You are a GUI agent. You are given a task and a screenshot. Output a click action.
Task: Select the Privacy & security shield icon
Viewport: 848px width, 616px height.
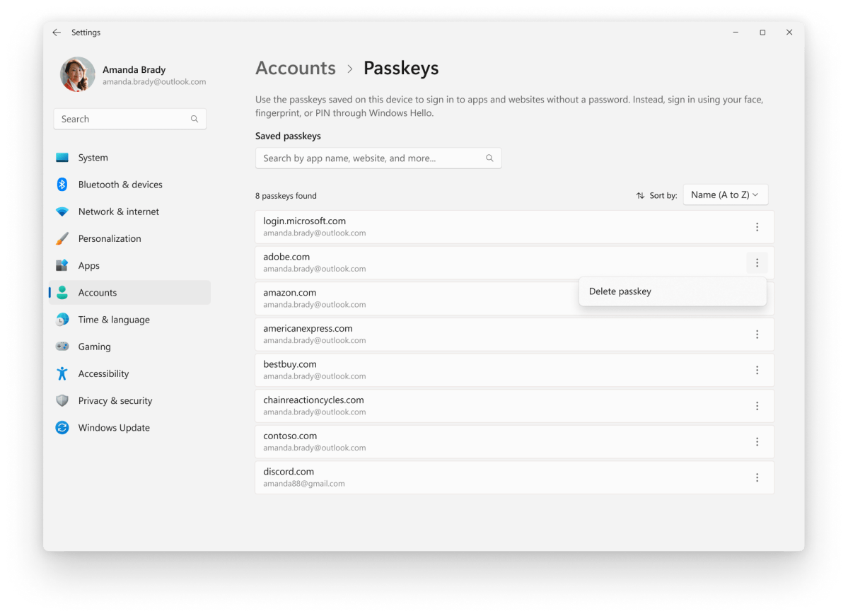click(63, 400)
